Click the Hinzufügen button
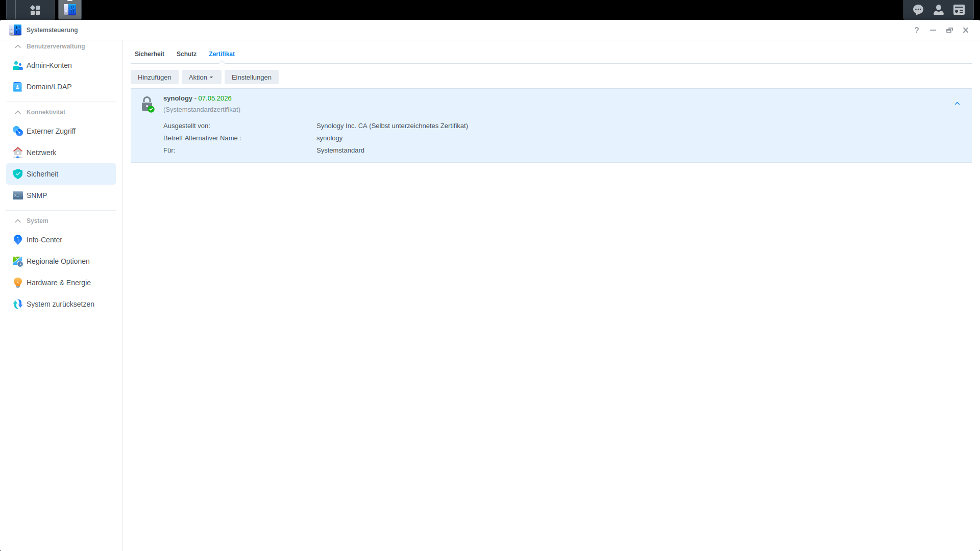 click(x=154, y=78)
